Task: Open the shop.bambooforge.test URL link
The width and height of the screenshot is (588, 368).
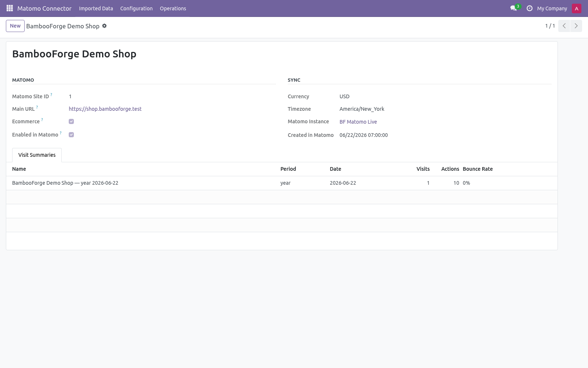Action: tap(105, 109)
